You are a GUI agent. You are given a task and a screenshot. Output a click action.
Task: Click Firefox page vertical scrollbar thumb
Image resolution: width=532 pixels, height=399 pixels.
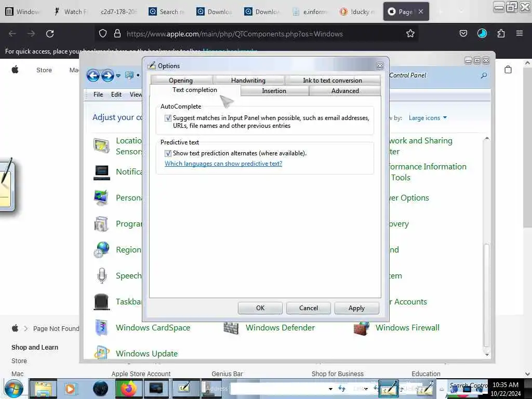[x=527, y=148]
